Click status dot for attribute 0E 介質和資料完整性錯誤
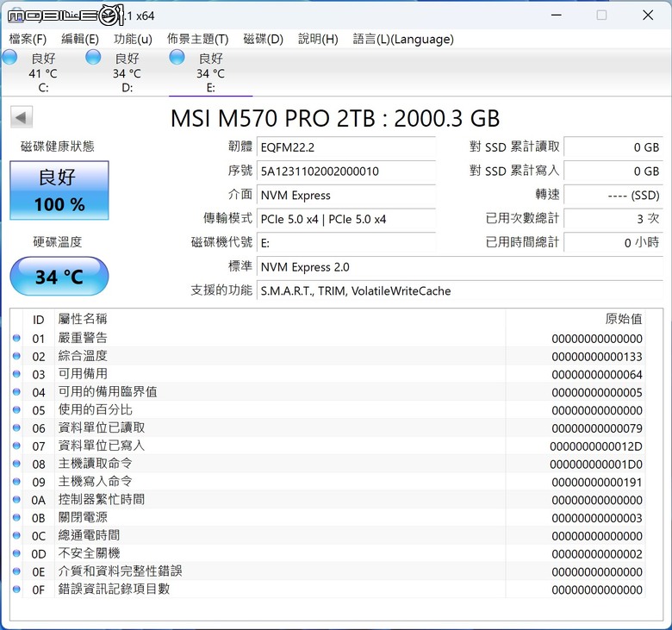 point(16,571)
